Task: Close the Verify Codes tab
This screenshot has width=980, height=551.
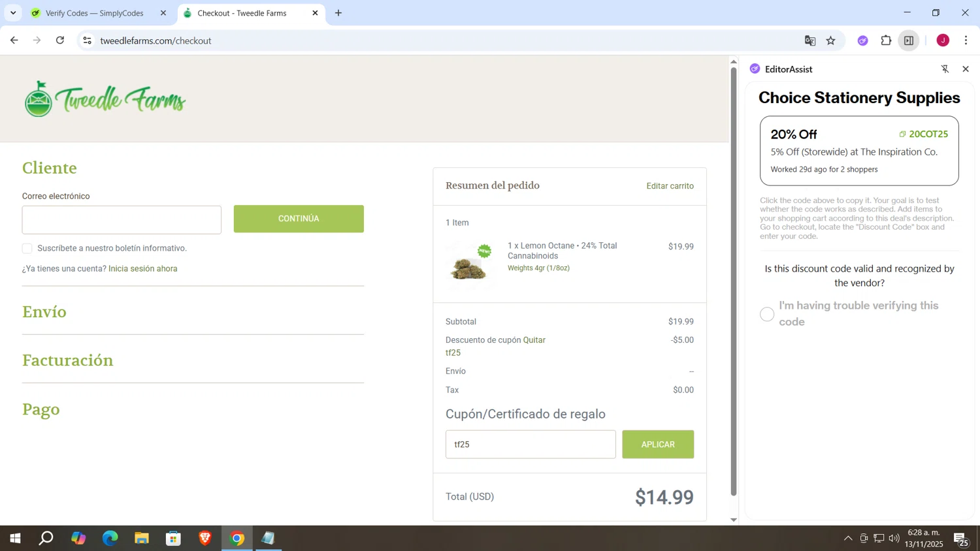Action: pos(163,13)
